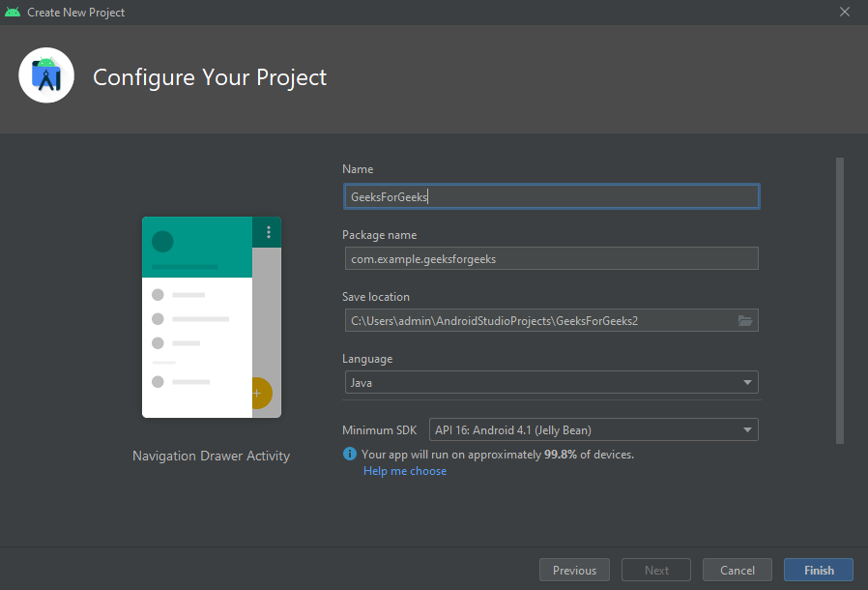Expand the Minimum SDK dropdown arrow
The width and height of the screenshot is (868, 590).
point(747,429)
